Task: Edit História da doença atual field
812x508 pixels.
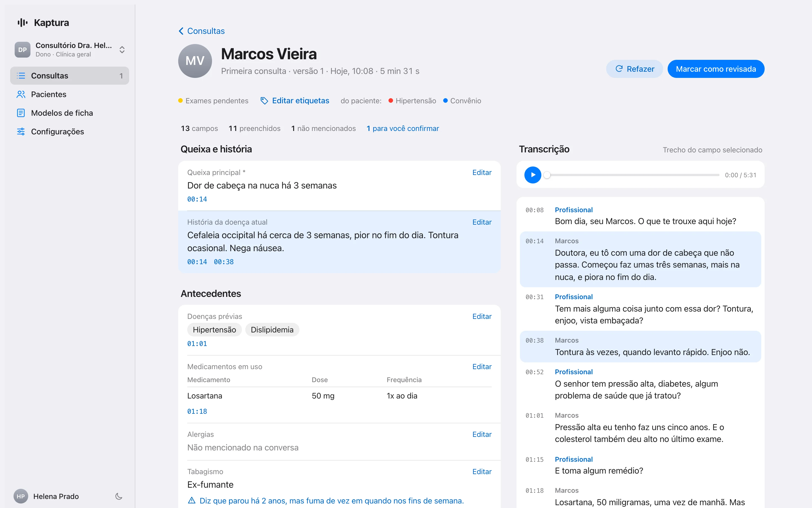Action: tap(482, 222)
